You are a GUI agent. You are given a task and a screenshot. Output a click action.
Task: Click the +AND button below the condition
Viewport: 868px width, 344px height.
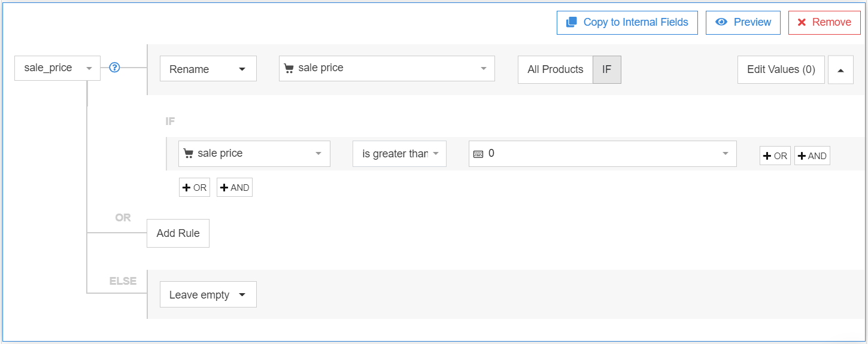[x=234, y=188]
